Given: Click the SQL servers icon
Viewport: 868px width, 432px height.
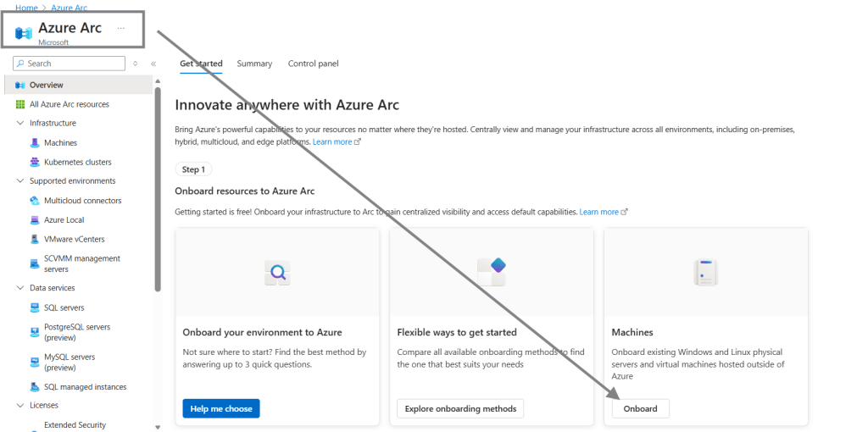Looking at the screenshot, I should [x=35, y=308].
